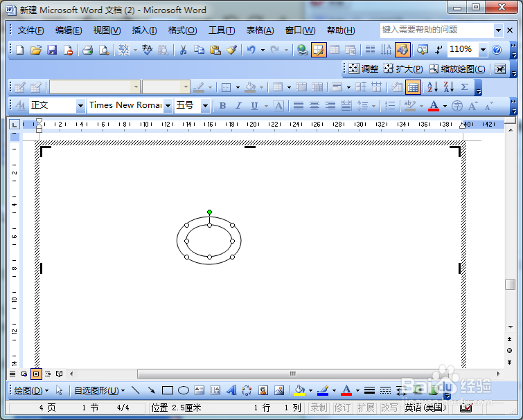Open the fill color dropdown arrow
This screenshot has width=523, height=420.
coord(310,390)
